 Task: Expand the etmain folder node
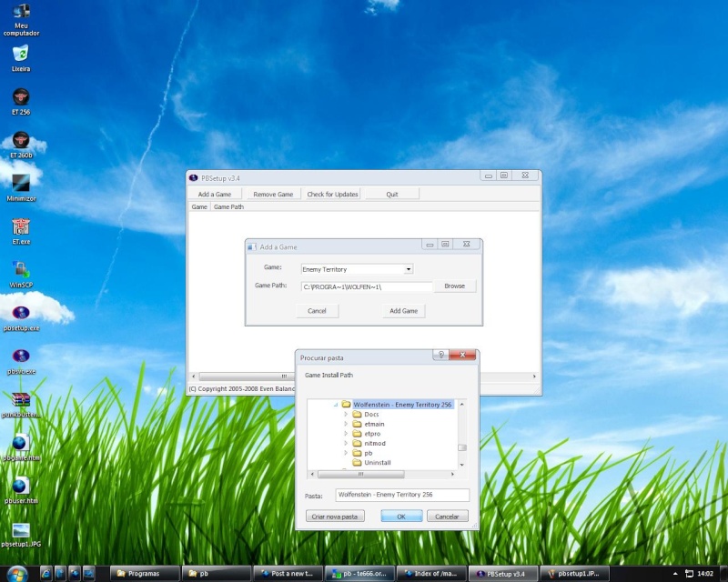pos(346,424)
